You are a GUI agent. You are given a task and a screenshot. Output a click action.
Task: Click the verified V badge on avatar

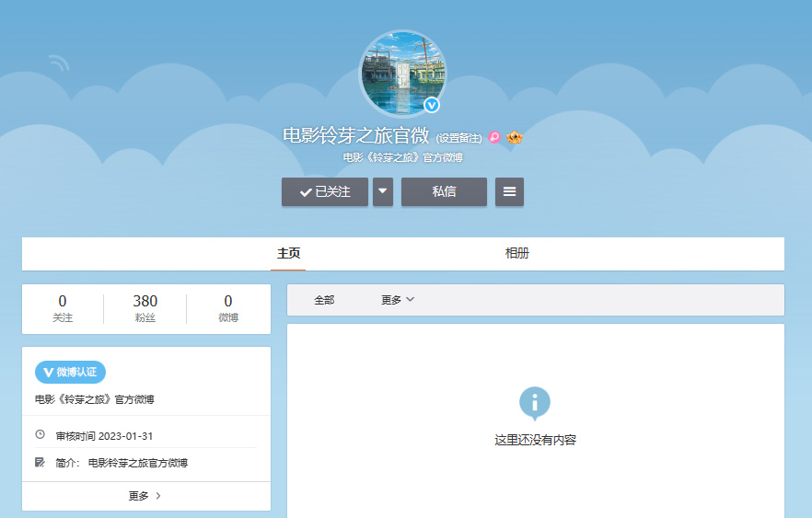(432, 104)
